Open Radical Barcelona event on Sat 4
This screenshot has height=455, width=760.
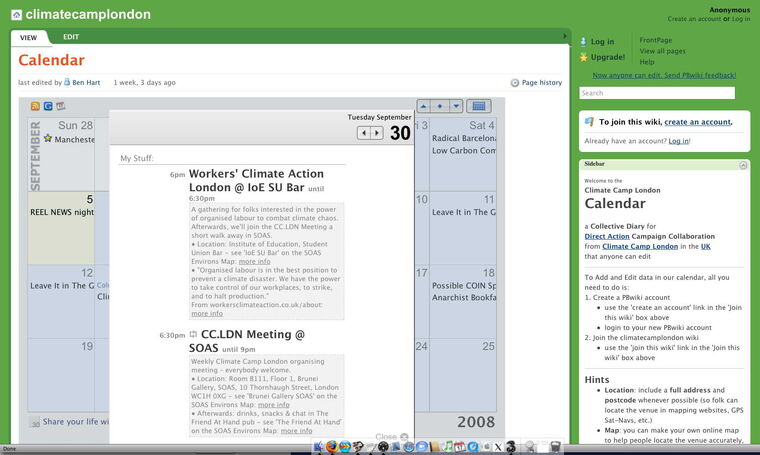[x=464, y=138]
